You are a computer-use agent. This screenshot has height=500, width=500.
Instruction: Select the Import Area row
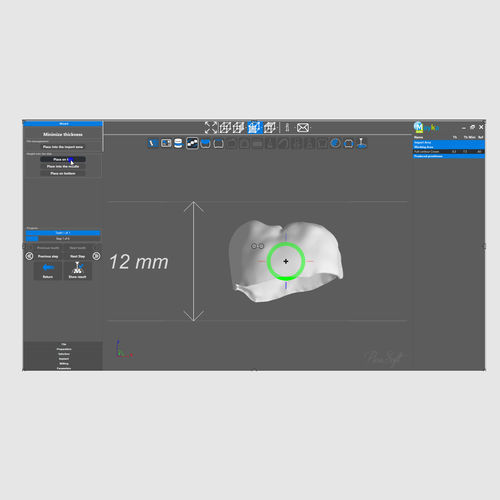point(449,142)
